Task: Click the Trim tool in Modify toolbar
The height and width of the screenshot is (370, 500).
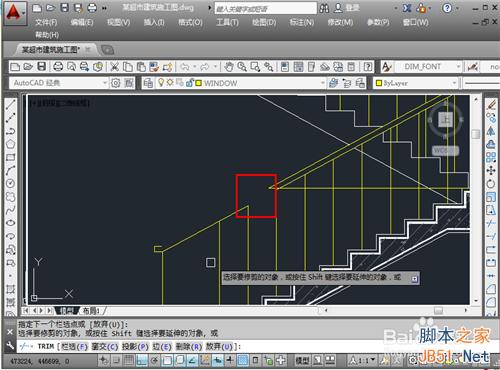Action: click(491, 223)
